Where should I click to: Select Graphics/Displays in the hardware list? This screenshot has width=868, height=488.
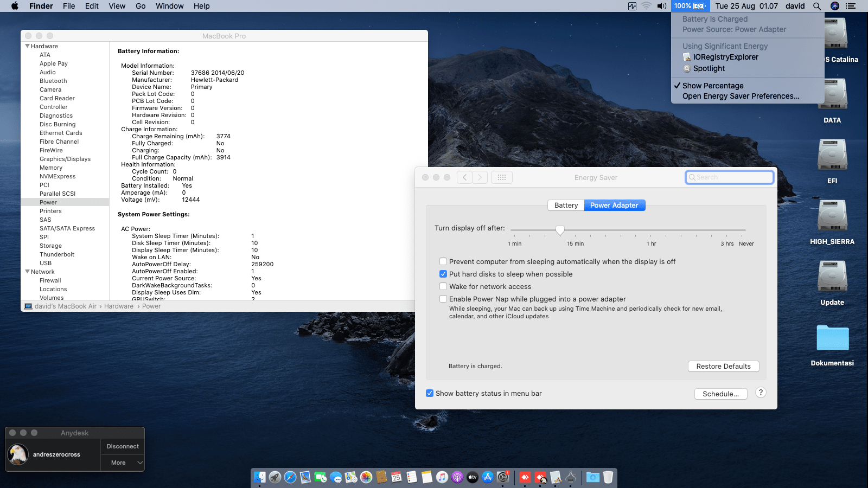(65, 159)
